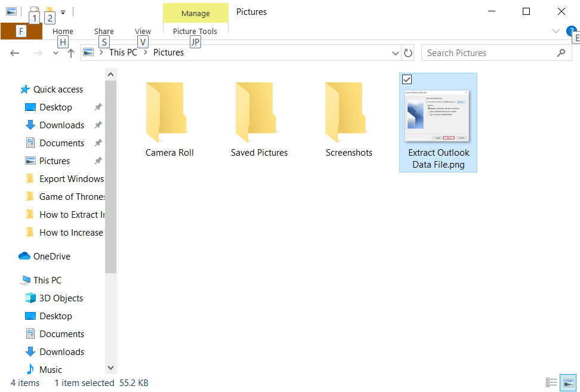Expand the chevron after This PC
The width and height of the screenshot is (580, 392).
(146, 53)
